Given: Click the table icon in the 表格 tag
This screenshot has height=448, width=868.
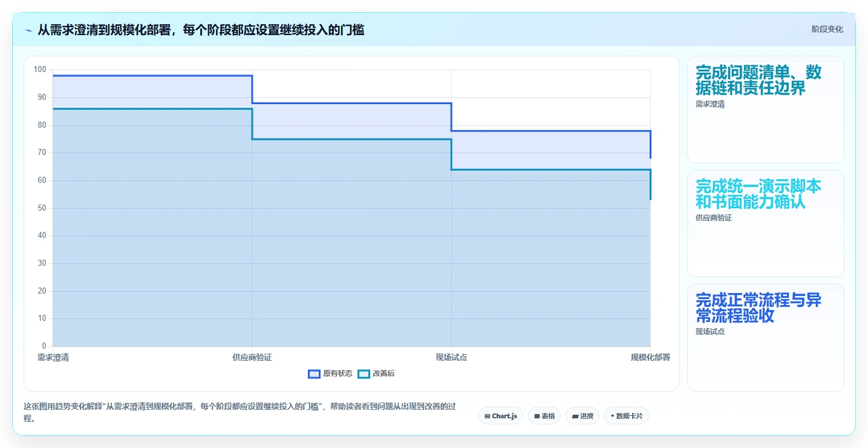Looking at the screenshot, I should pos(537,417).
